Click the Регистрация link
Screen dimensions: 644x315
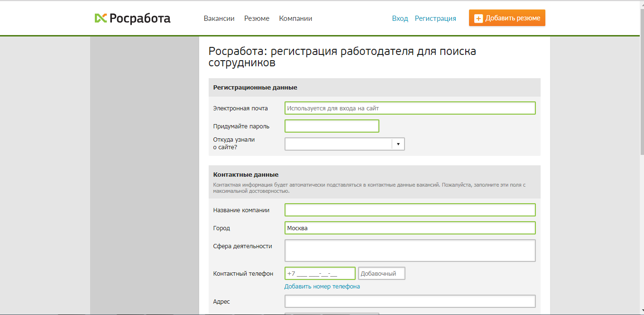click(435, 18)
